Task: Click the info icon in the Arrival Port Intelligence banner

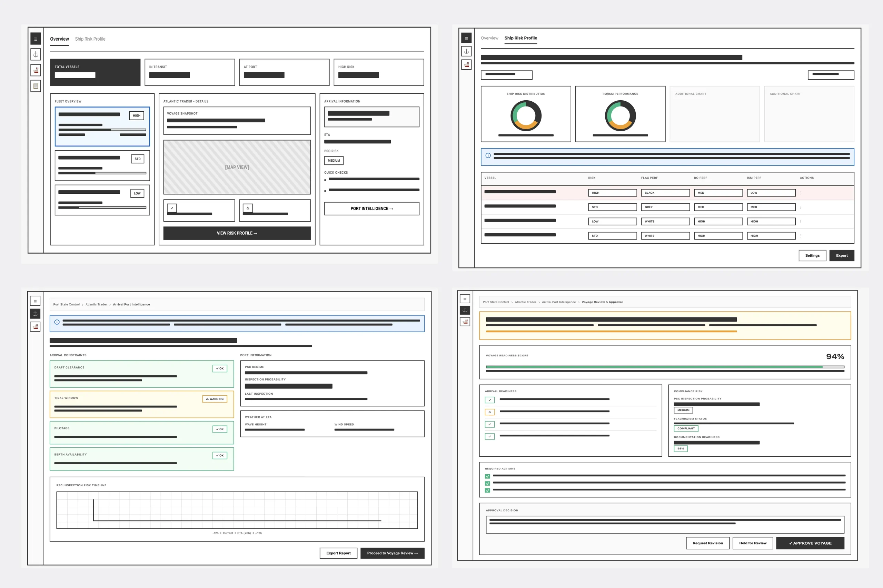Action: (57, 323)
